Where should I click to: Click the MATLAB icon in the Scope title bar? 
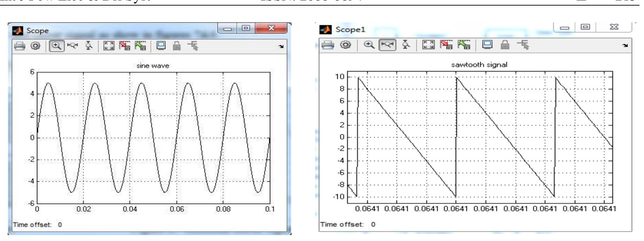[18, 30]
